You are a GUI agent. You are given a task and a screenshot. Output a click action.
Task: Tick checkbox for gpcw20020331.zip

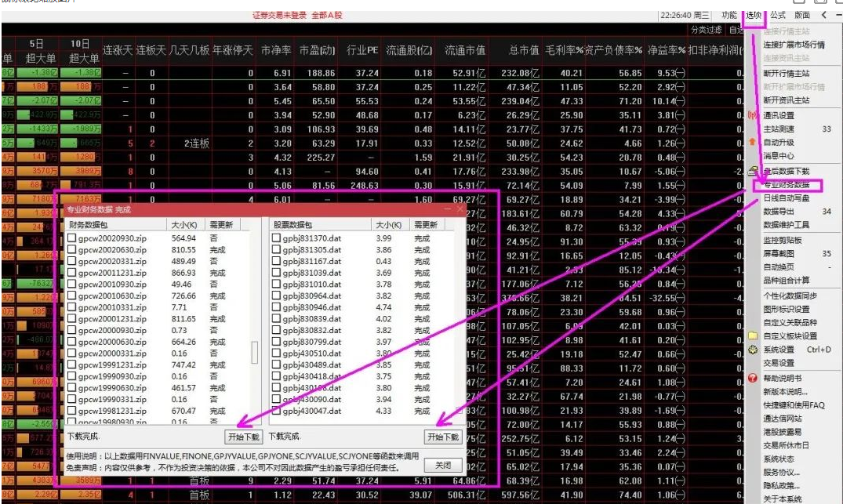pyautogui.click(x=72, y=260)
